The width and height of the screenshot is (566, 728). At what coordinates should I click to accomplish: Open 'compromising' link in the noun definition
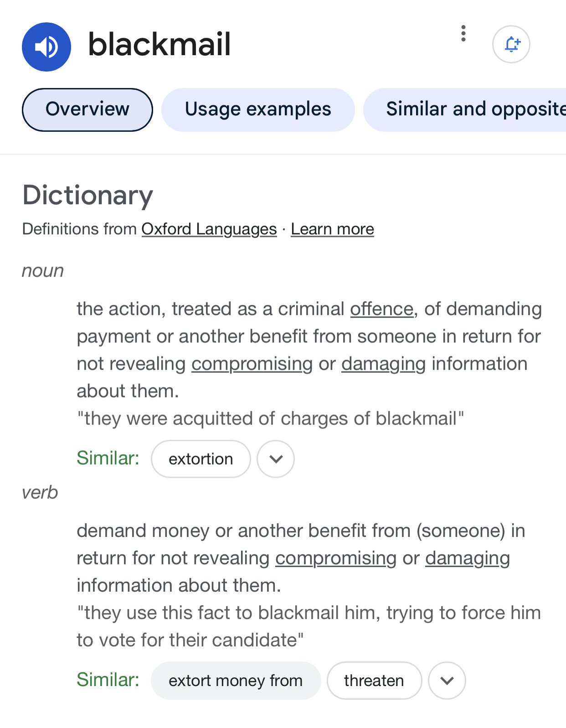coord(252,364)
